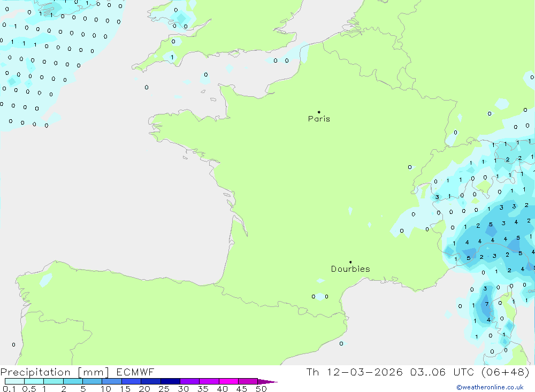Viewport: 535px width, 392px height.
Task: Click the Dourbies location label
Action: (x=350, y=269)
